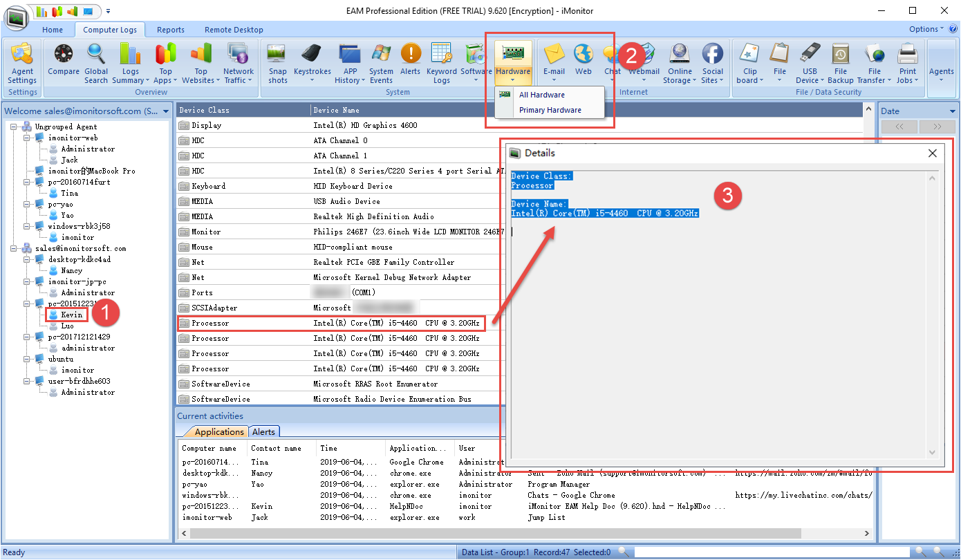
Task: Sort by the Device Class column header
Action: [x=243, y=110]
